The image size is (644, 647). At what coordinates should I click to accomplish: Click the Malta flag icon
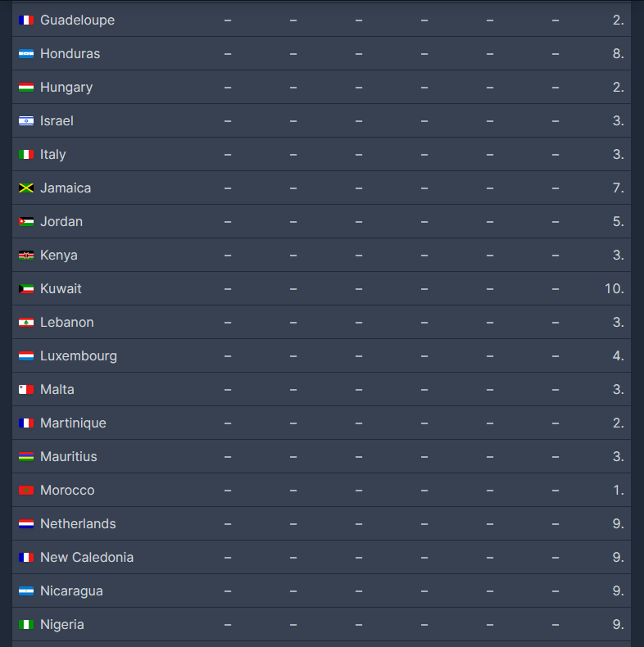(x=26, y=390)
